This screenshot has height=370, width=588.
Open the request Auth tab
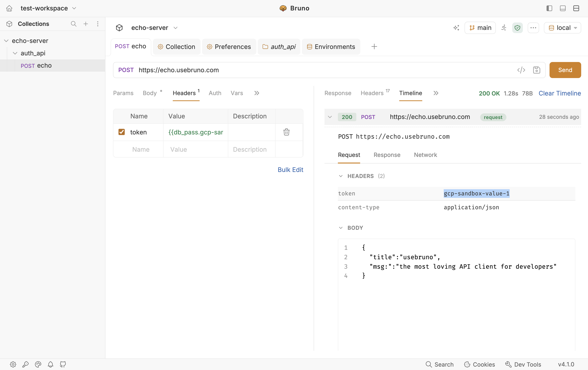click(x=215, y=93)
